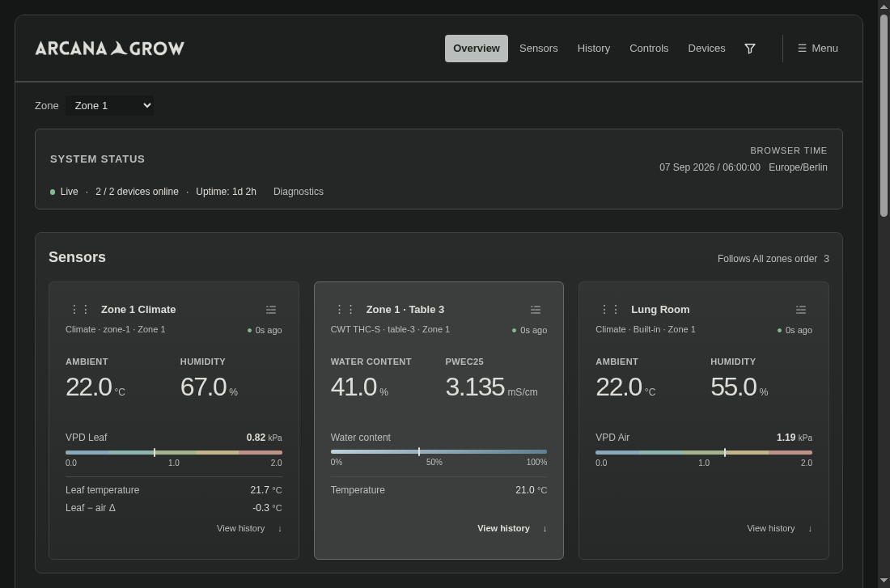
Task: Click the Zone 1 Climate card title
Action: pos(138,309)
